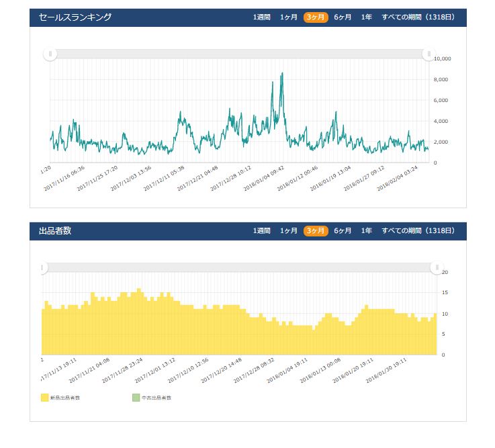
Task: Select 1年 in the セールスランキング panel
Action: [366, 17]
